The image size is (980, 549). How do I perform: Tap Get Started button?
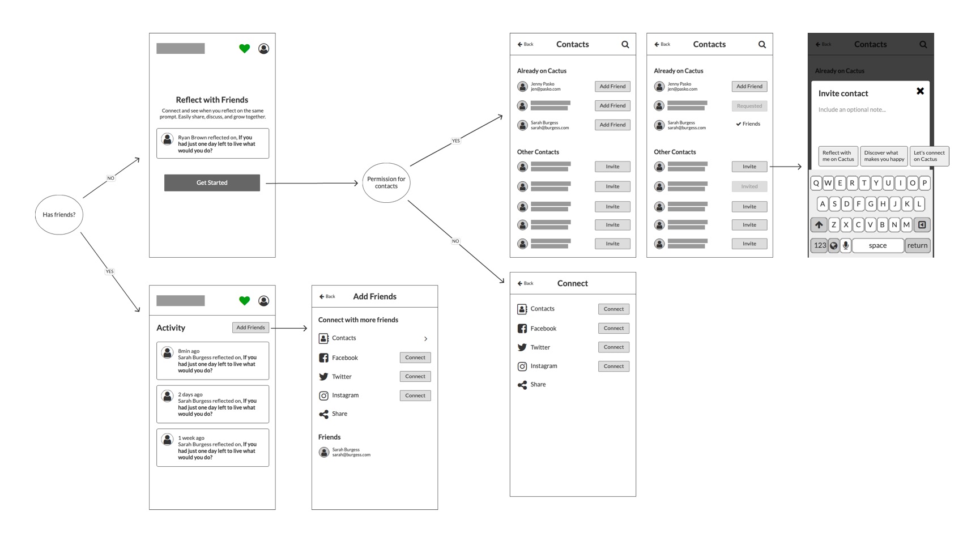coord(212,182)
